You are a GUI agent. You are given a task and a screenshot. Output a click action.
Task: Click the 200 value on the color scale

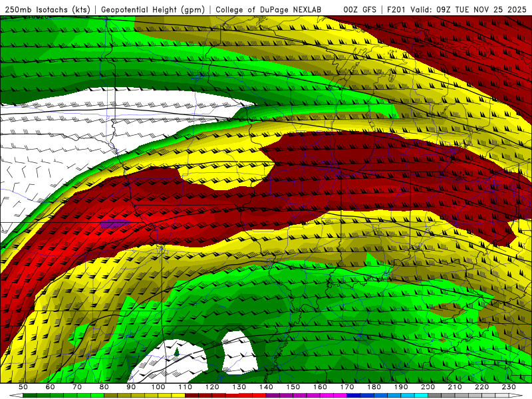[x=428, y=387]
